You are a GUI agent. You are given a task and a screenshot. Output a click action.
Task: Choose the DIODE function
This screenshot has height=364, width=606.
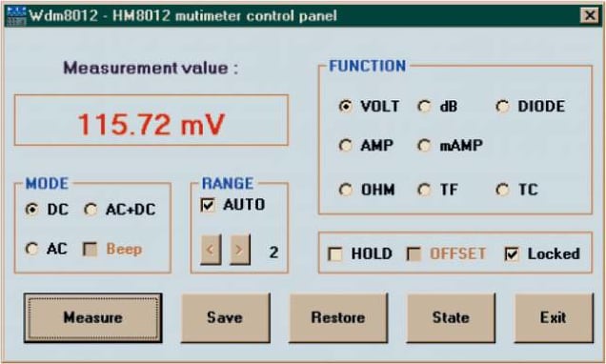coord(503,106)
